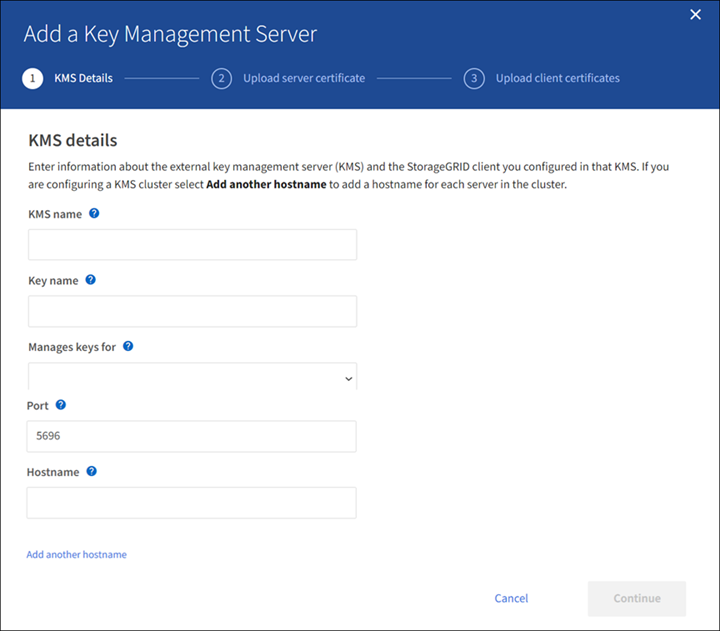Viewport: 720px width, 631px height.
Task: Click help icon beside Key name
Action: pos(90,280)
